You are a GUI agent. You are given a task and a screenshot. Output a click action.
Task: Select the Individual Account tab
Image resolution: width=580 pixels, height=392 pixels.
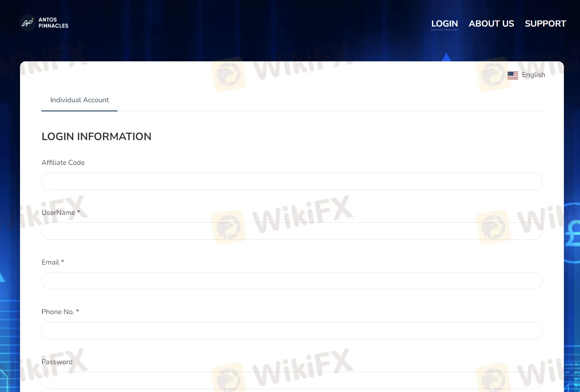79,100
